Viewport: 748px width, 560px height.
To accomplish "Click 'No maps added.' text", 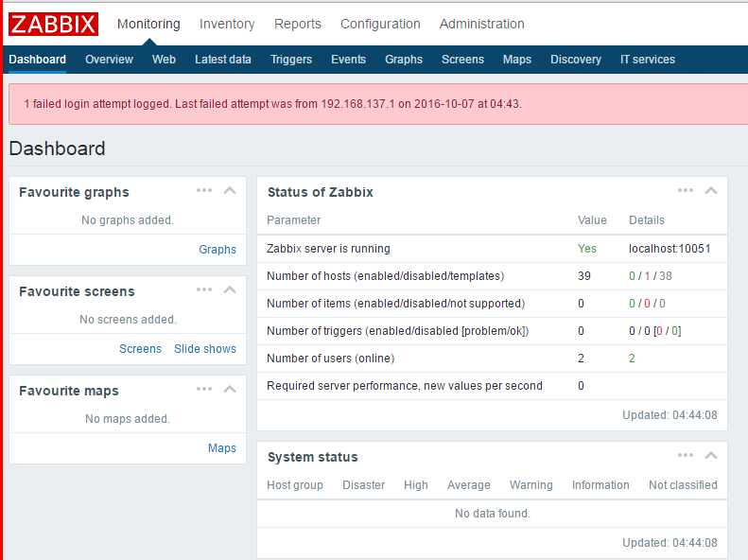I will coord(128,419).
